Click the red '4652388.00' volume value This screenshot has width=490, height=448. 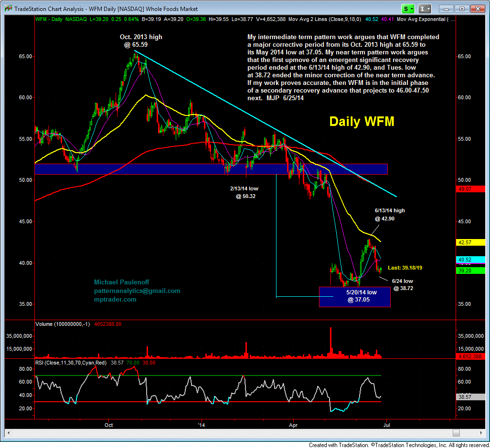(x=108, y=324)
